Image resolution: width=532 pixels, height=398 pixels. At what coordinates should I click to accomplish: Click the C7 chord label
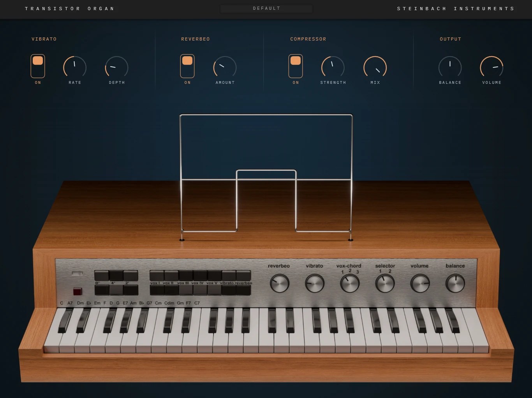(x=197, y=303)
